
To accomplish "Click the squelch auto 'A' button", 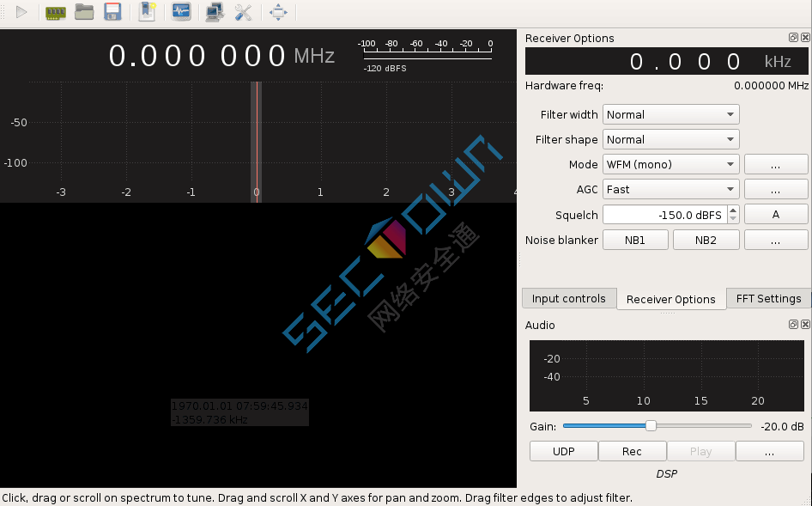I will (775, 214).
